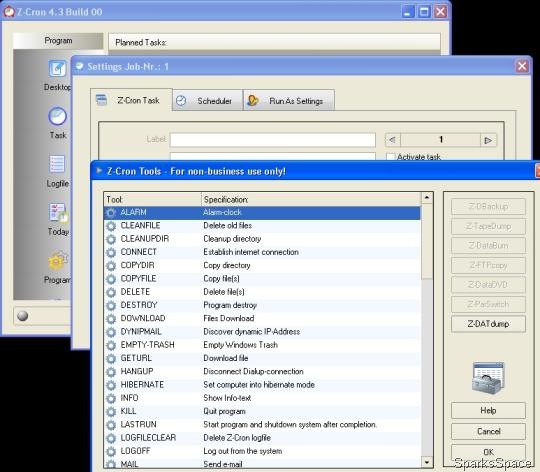
Task: Open the Task clock icon in the sidebar
Action: [x=57, y=116]
